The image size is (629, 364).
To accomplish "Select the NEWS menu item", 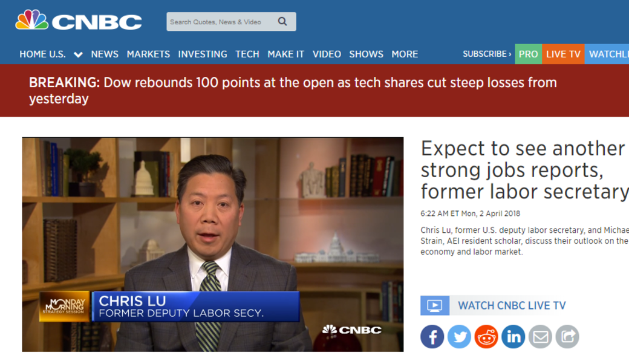I will pyautogui.click(x=104, y=54).
